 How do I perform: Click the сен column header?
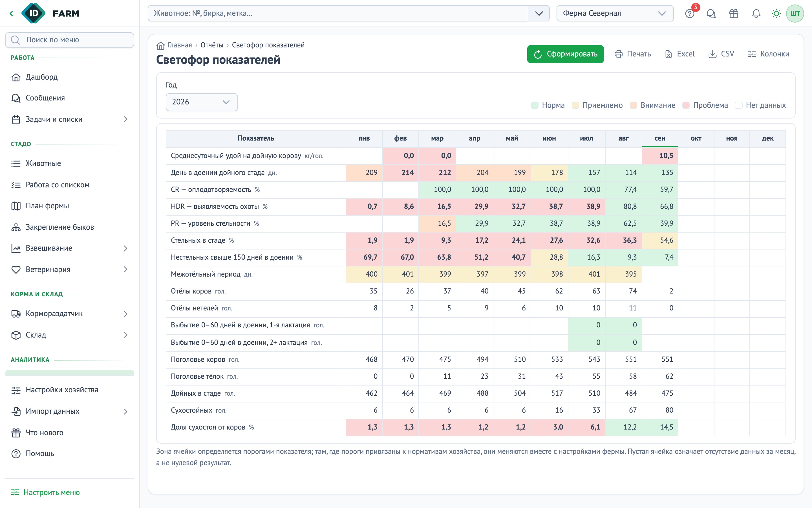660,138
